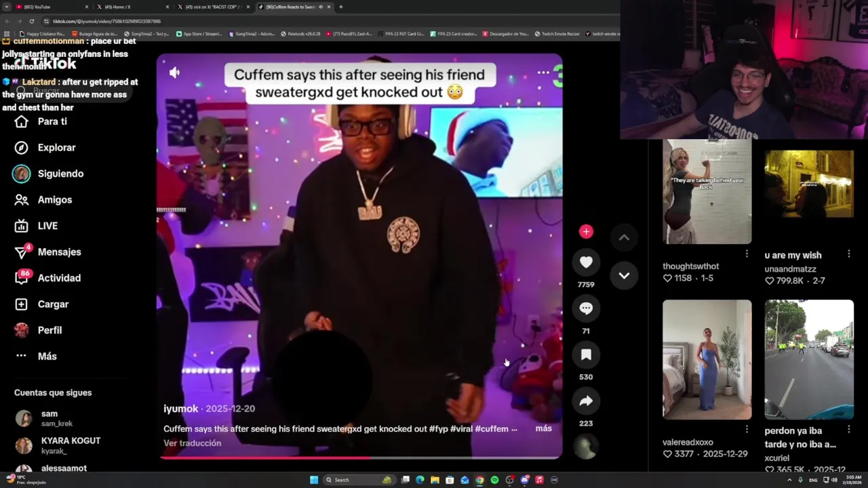Open comments with the speech bubble icon

pos(586,308)
